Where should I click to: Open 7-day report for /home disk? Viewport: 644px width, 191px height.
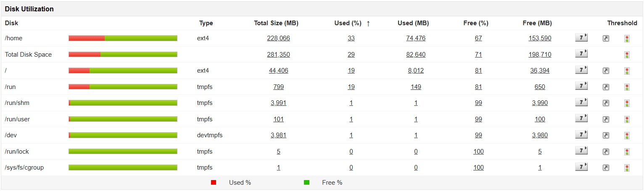[581, 38]
